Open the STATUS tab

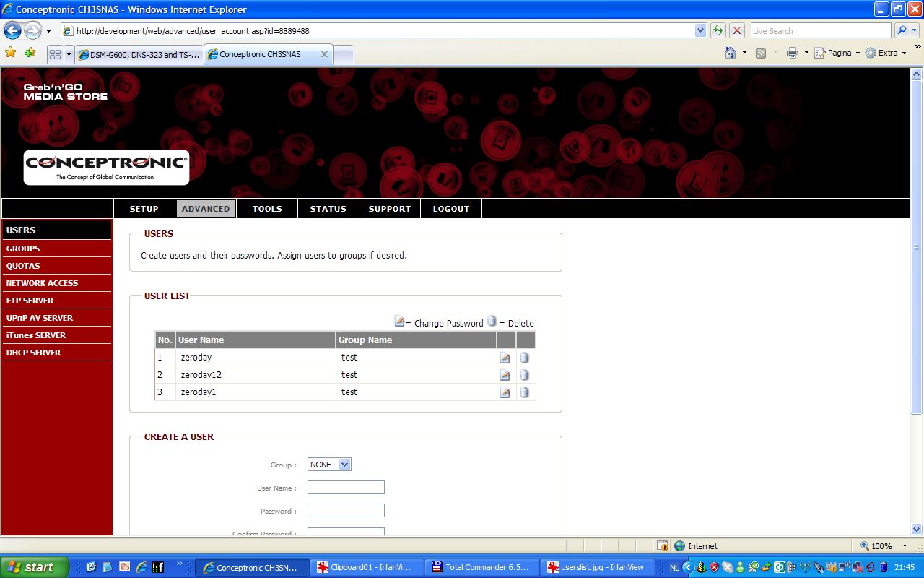(328, 209)
